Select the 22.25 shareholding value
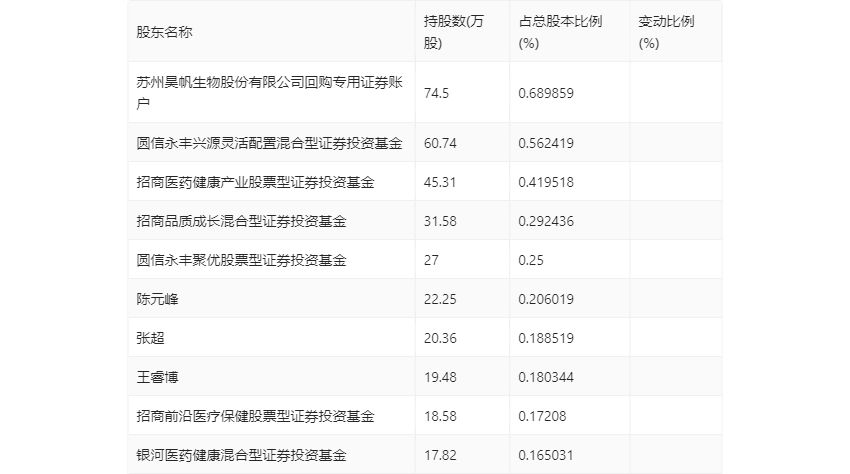Viewport: 850px width, 474px height. click(440, 299)
